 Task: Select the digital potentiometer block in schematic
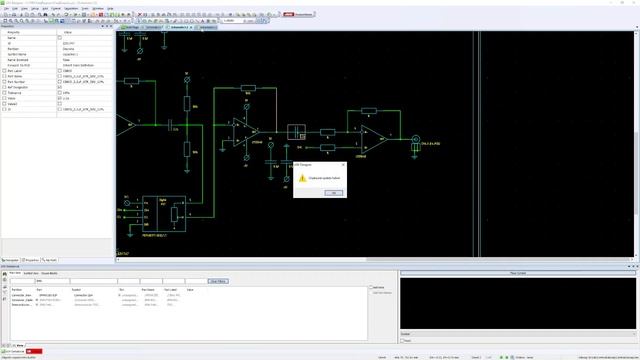[x=164, y=214]
